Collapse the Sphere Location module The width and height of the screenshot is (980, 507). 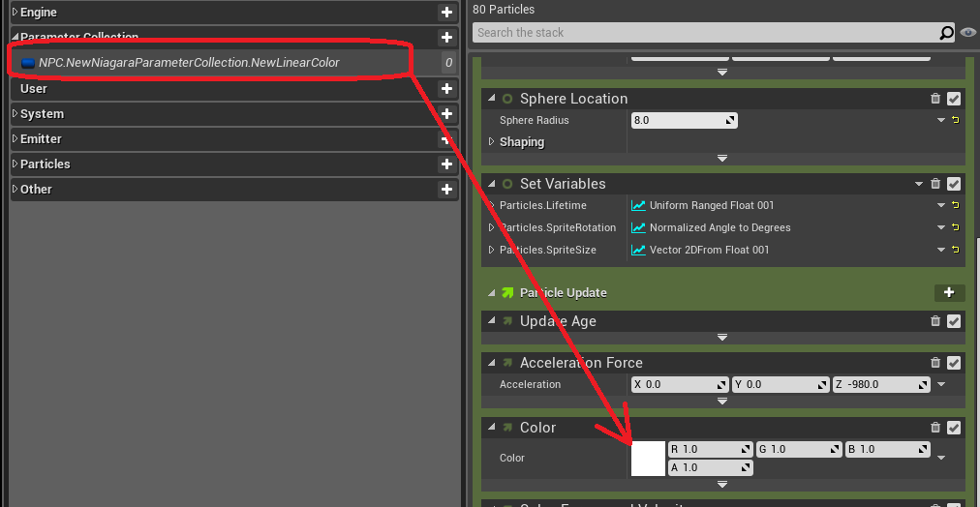pos(491,99)
